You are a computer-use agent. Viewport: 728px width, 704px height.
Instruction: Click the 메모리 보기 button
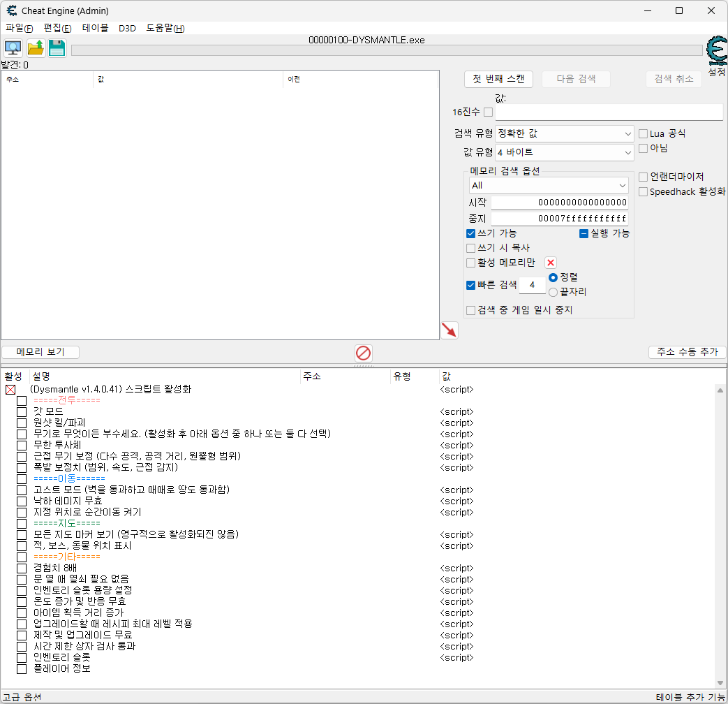point(40,352)
